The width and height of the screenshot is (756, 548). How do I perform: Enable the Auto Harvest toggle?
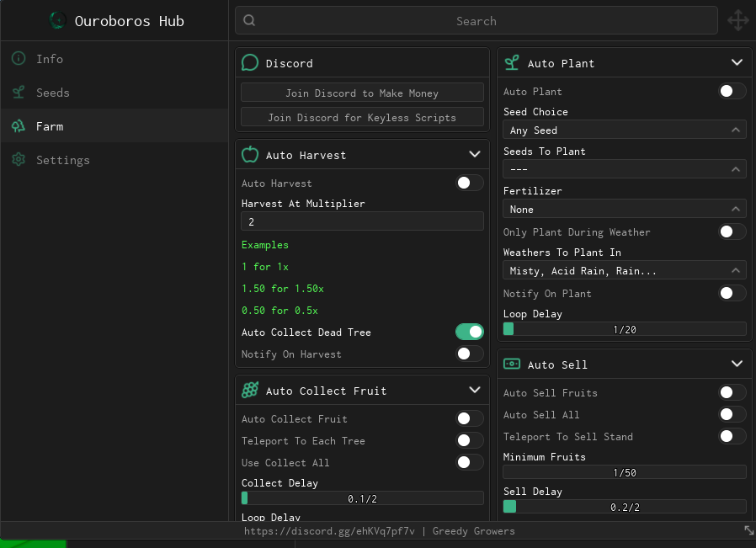click(469, 183)
